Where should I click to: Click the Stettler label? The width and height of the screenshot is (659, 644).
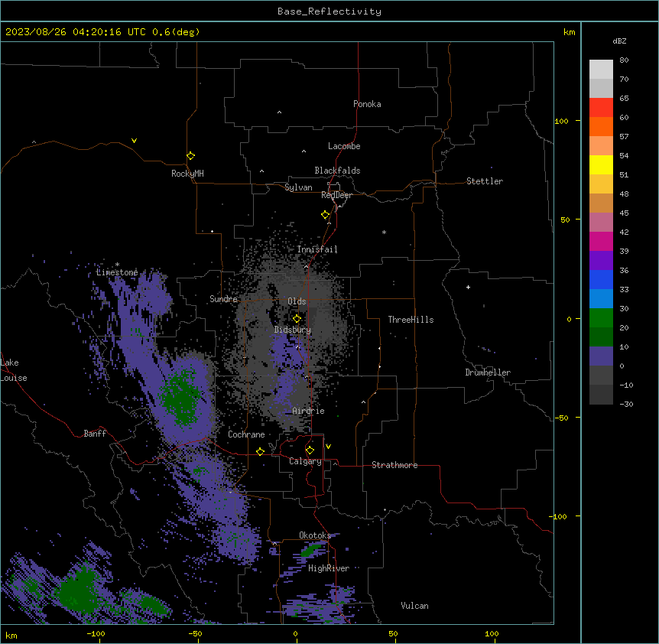coord(485,181)
